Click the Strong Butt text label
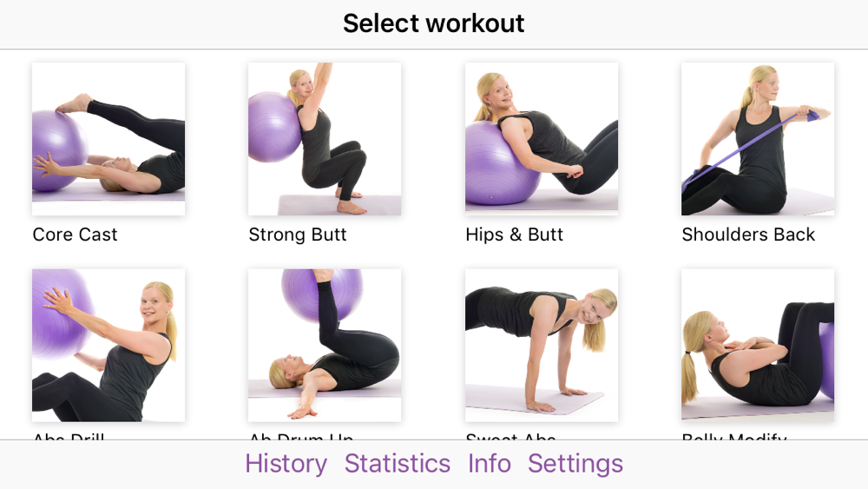Image resolution: width=868 pixels, height=489 pixels. [298, 235]
